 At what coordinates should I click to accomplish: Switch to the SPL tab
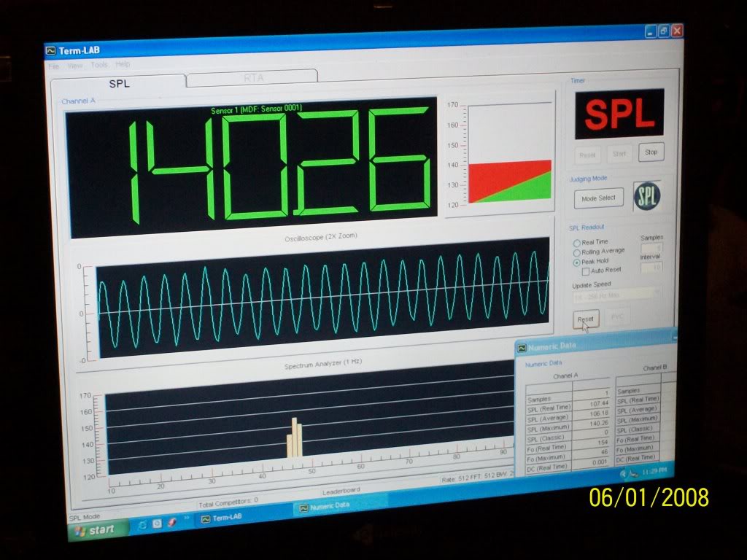pyautogui.click(x=119, y=83)
